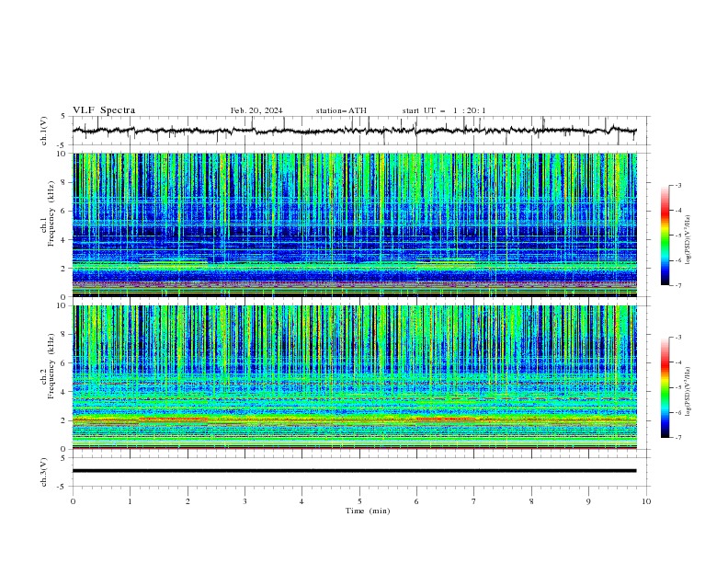
Task: Click the '-3' value on lower colorbar
Action: [677, 338]
